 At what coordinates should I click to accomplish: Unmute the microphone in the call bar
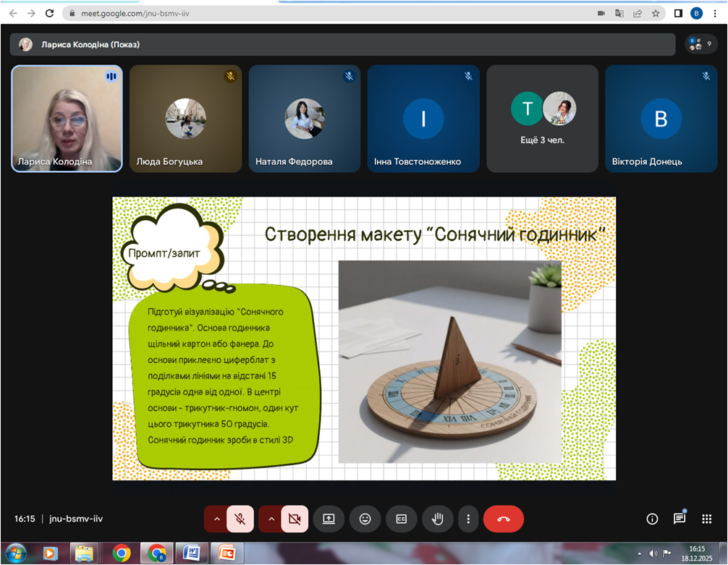tap(240, 519)
